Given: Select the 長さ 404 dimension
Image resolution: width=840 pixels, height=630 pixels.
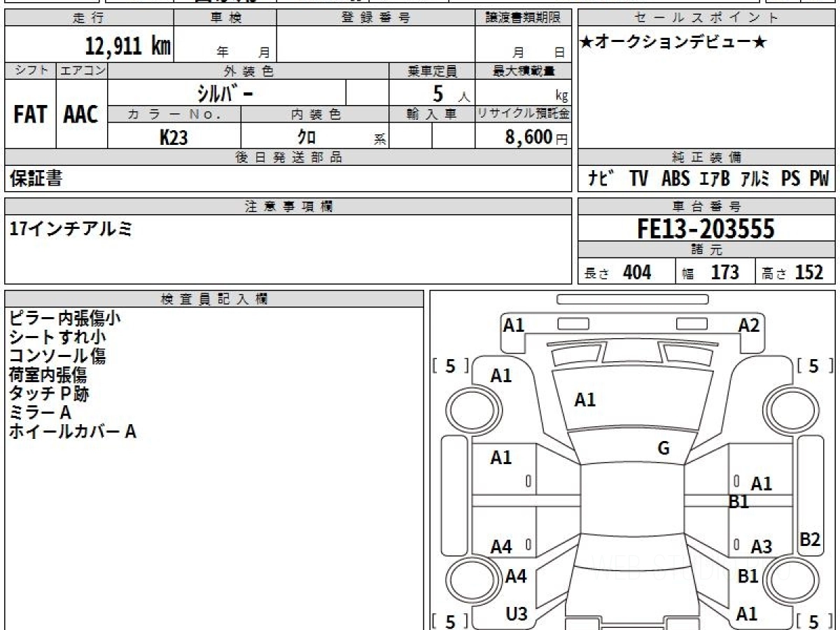Looking at the screenshot, I should [x=618, y=272].
